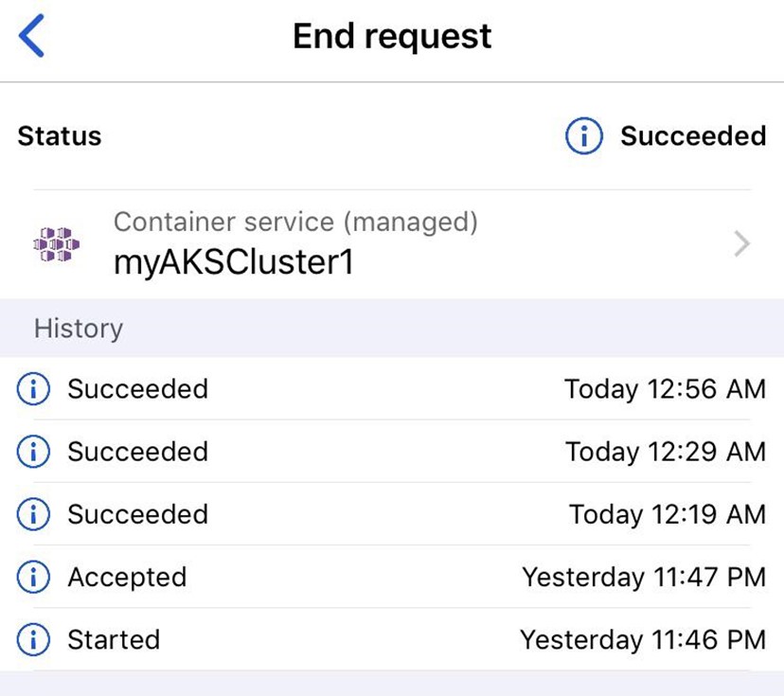Tap info icon next to Accepted entry
This screenshot has width=784, height=696.
point(33,577)
